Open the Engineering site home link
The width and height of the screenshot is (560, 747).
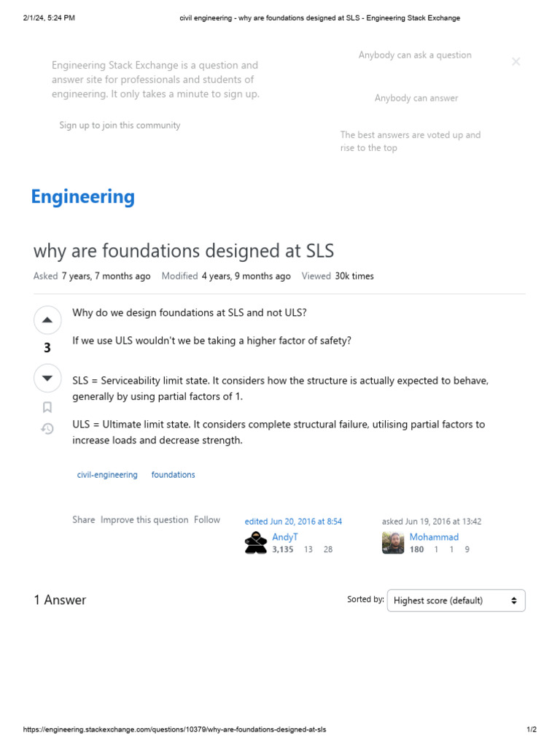82,196
